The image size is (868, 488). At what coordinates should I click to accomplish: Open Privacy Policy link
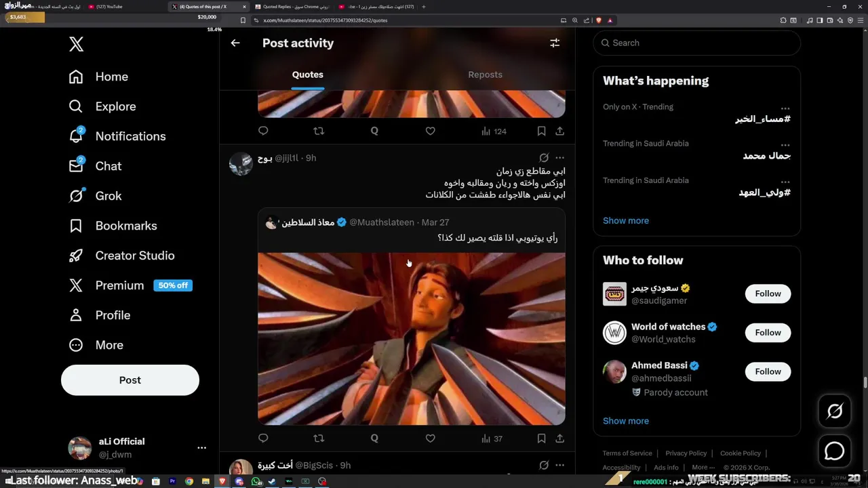coord(686,453)
